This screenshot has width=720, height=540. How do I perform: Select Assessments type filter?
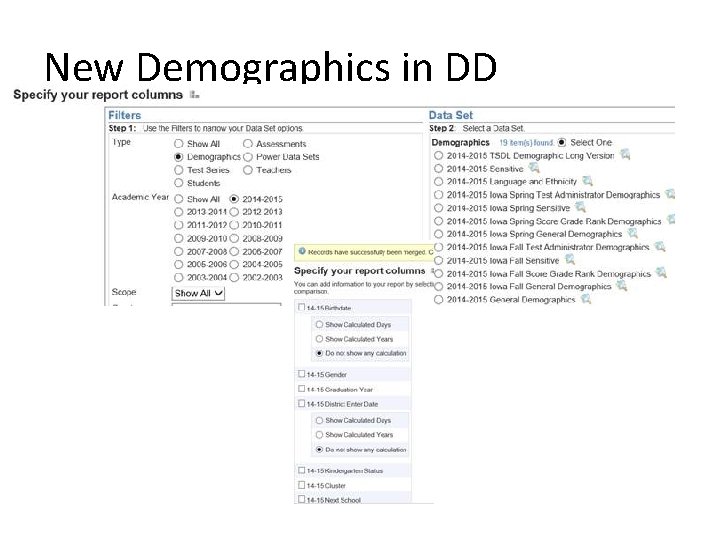point(248,144)
